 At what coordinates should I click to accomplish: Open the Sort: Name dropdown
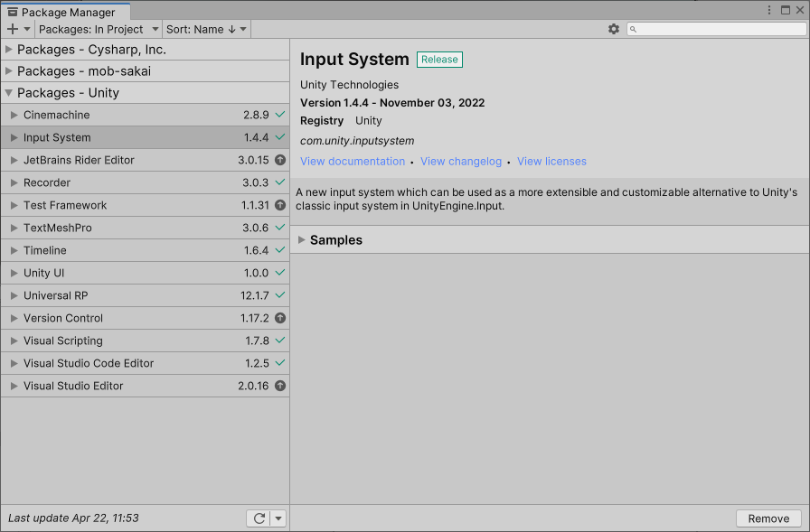tap(206, 30)
